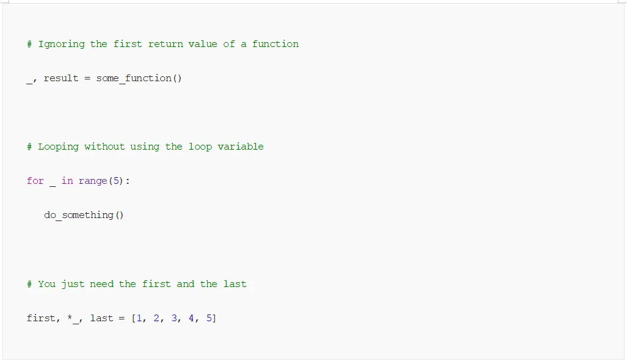Click the purple for keyword
627x364 pixels.
[35, 181]
